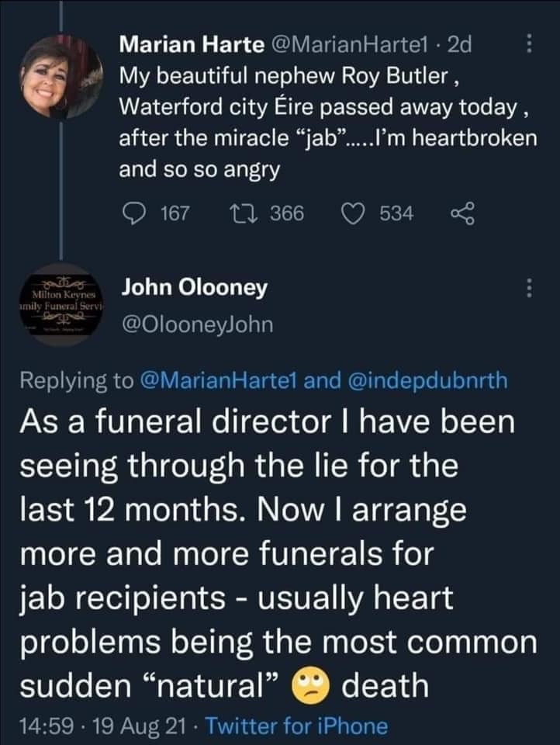The width and height of the screenshot is (560, 745).
Task: Open John Olooney's profile via his name
Action: 194,288
